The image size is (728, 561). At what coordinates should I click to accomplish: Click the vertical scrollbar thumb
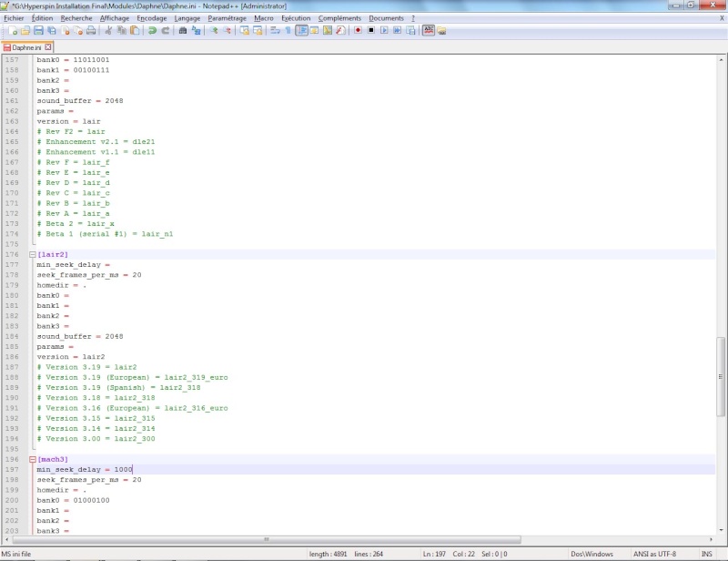pyautogui.click(x=721, y=376)
